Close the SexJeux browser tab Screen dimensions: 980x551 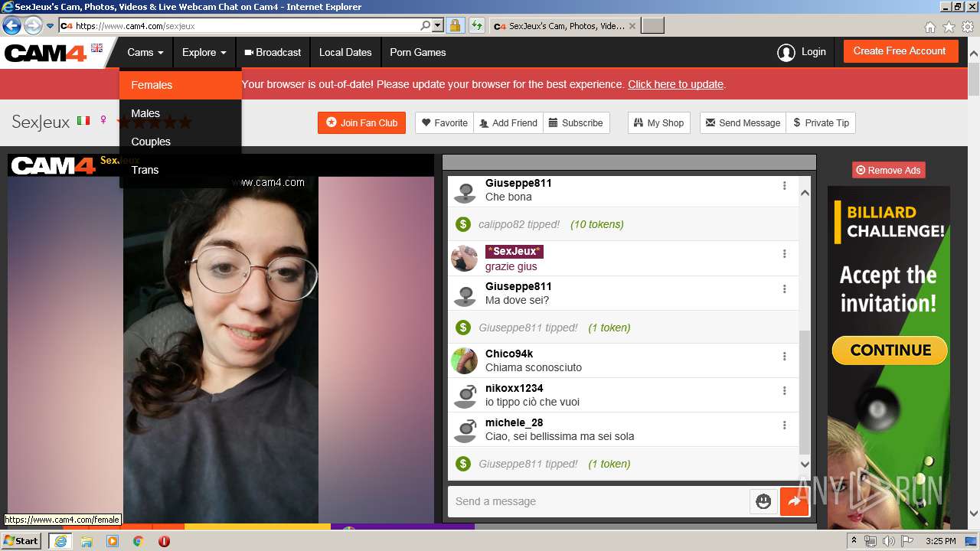click(x=632, y=25)
